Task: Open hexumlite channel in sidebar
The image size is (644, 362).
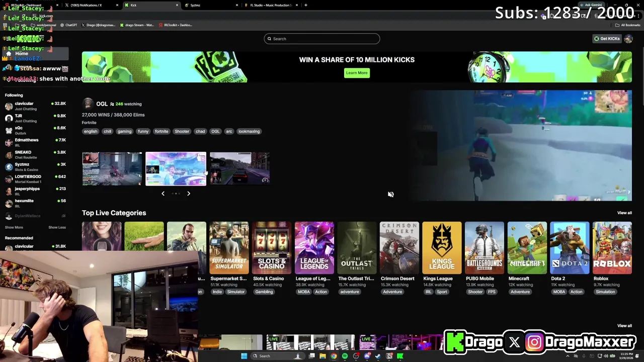Action: coord(35,203)
